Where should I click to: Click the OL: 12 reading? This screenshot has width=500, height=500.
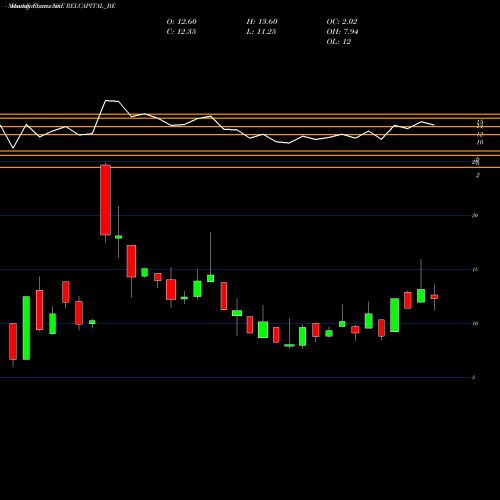point(339,42)
